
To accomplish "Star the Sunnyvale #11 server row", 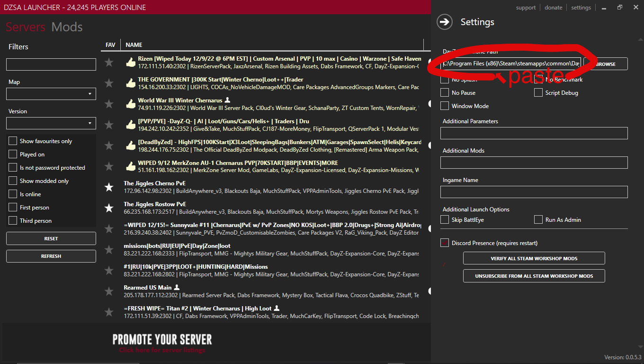I will (x=109, y=229).
